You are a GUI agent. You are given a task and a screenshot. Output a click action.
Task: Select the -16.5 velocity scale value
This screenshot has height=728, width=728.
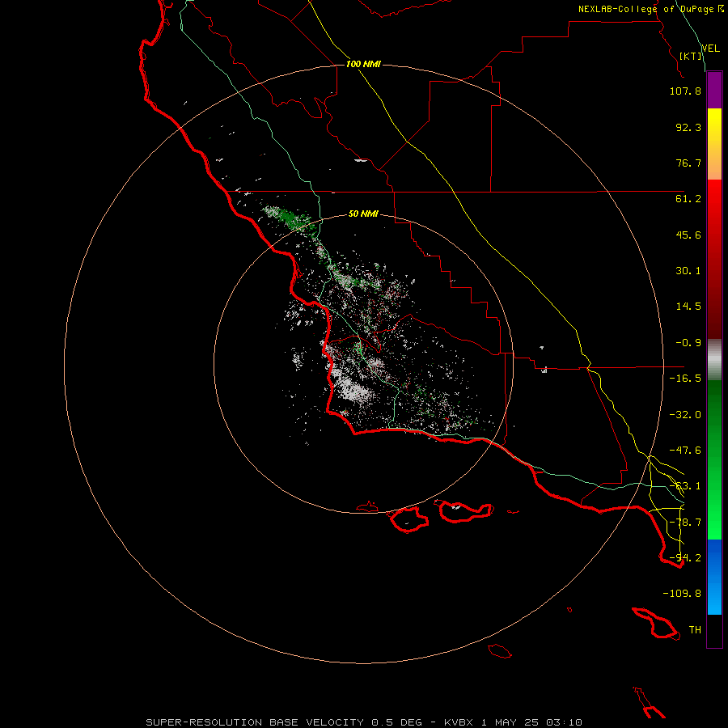tap(685, 379)
